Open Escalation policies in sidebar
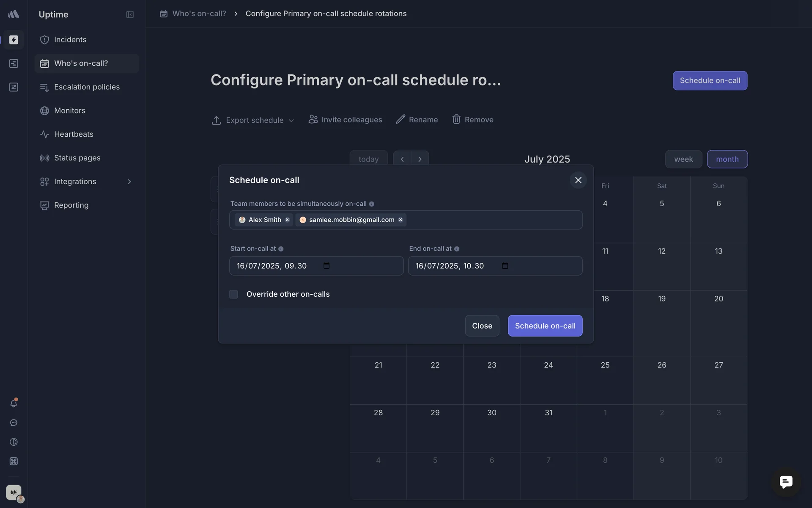The width and height of the screenshot is (812, 508). pos(87,87)
